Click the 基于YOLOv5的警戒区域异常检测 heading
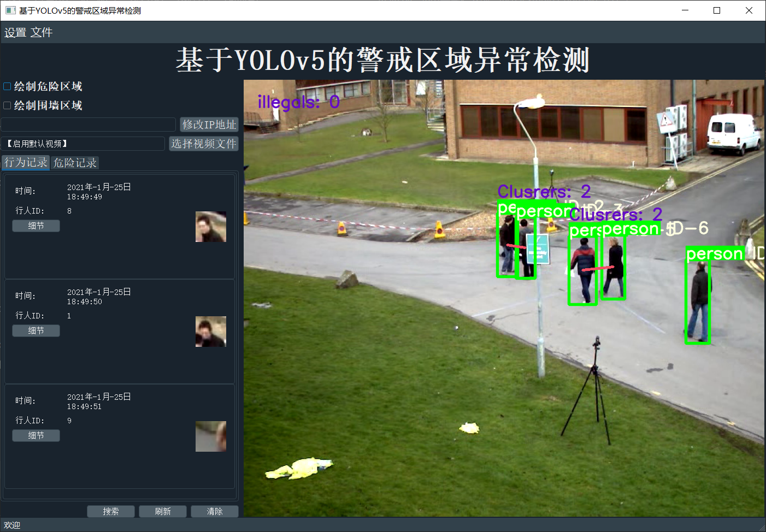This screenshot has width=766, height=532. coord(382,60)
